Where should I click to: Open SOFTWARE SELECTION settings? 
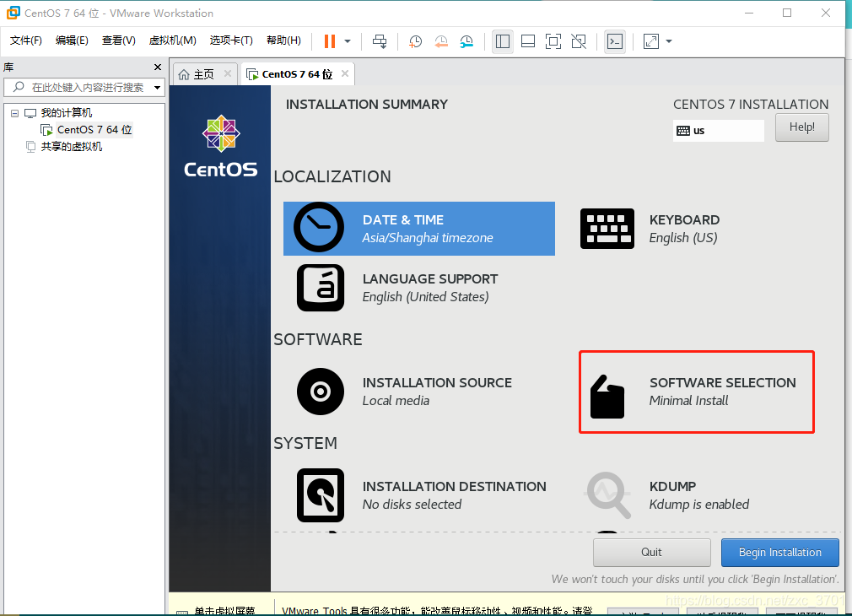tap(697, 392)
